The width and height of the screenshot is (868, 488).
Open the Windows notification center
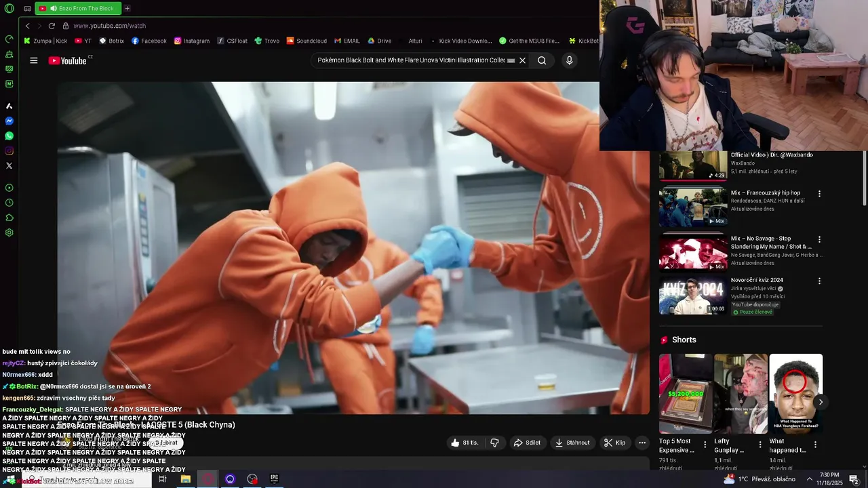(x=854, y=479)
